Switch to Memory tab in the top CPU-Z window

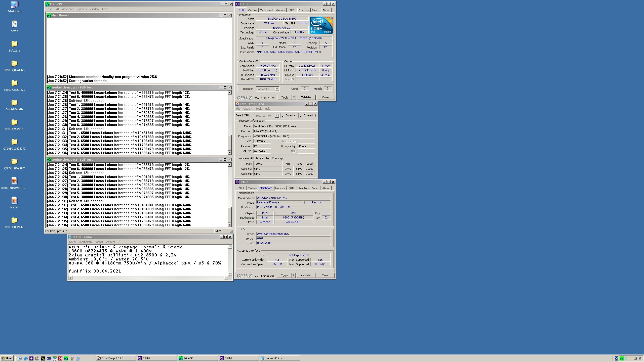(x=280, y=10)
